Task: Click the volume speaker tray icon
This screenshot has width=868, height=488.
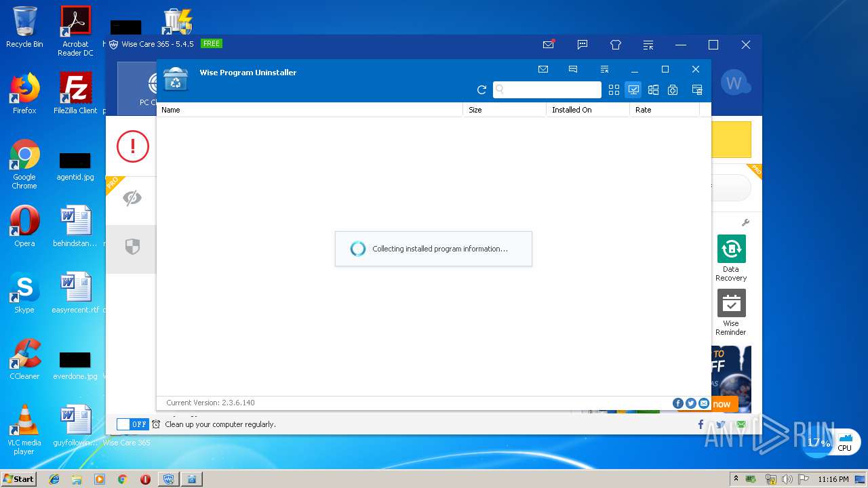Action: click(x=787, y=479)
